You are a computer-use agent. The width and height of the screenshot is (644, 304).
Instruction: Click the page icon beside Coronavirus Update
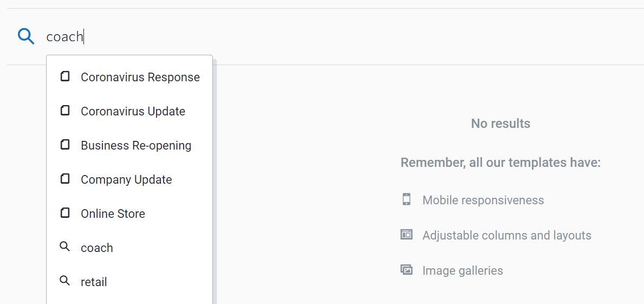pos(65,111)
